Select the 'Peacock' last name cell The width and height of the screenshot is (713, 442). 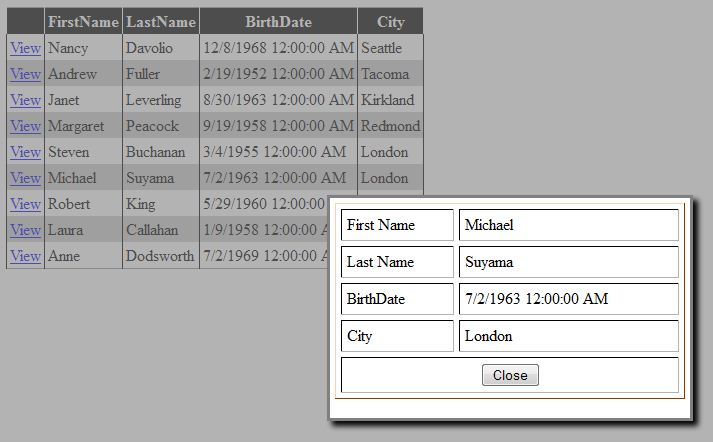point(161,126)
